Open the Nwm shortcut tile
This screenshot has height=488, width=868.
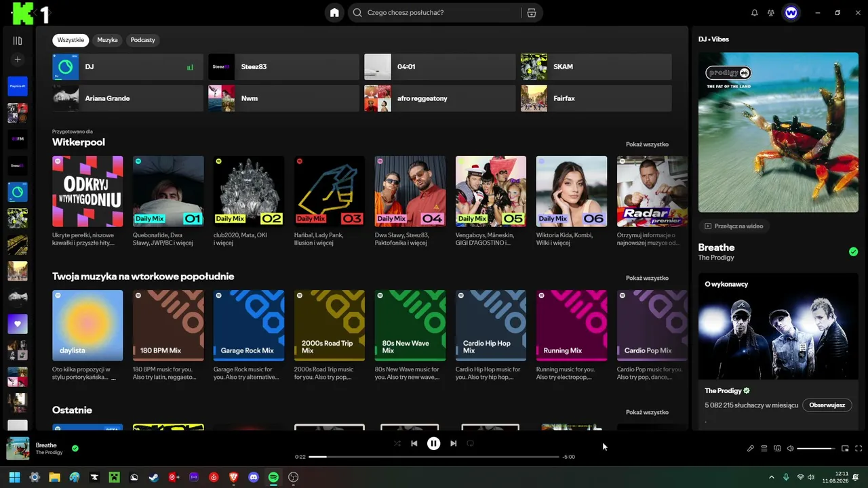tap(283, 98)
